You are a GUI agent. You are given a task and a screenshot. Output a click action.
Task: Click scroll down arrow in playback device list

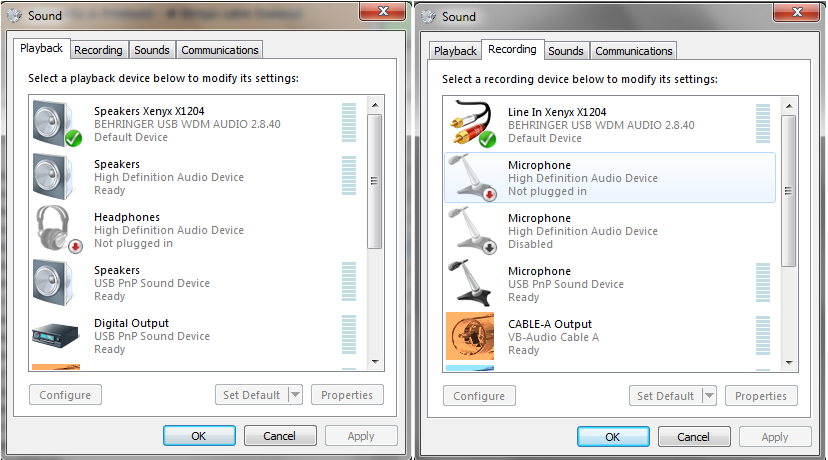pos(375,362)
